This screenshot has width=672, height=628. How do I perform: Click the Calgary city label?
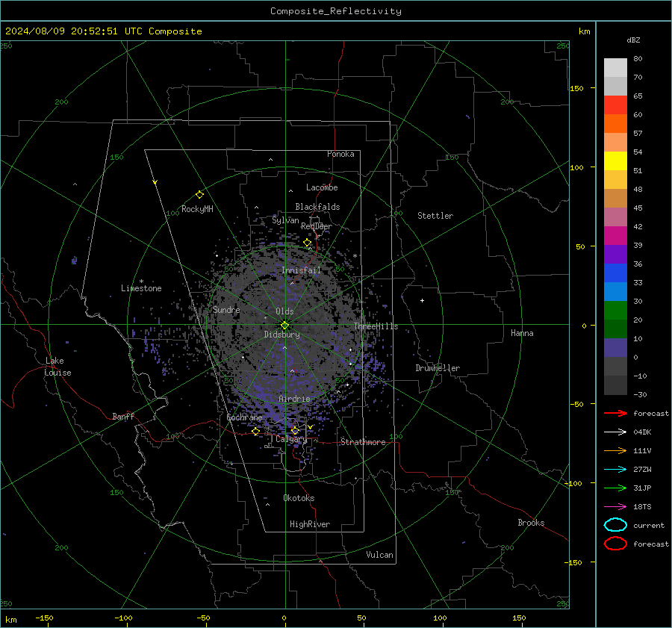click(x=291, y=439)
